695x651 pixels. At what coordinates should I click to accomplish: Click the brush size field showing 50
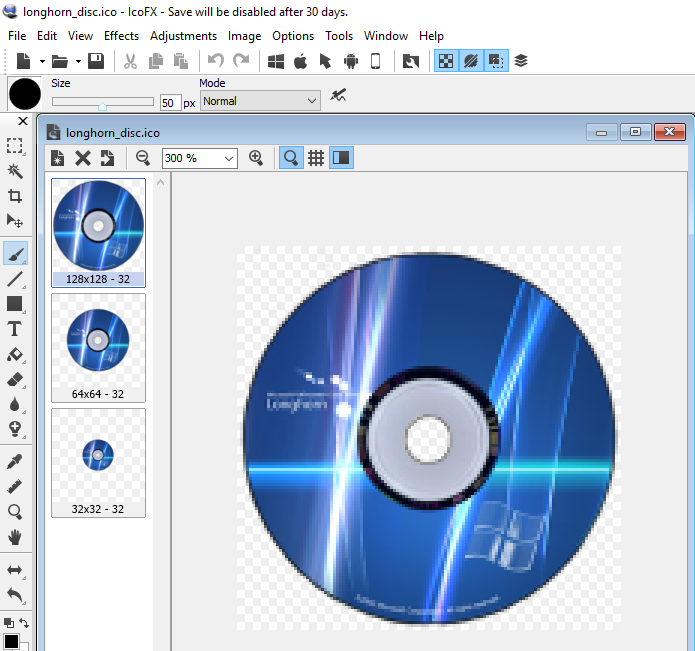point(171,103)
